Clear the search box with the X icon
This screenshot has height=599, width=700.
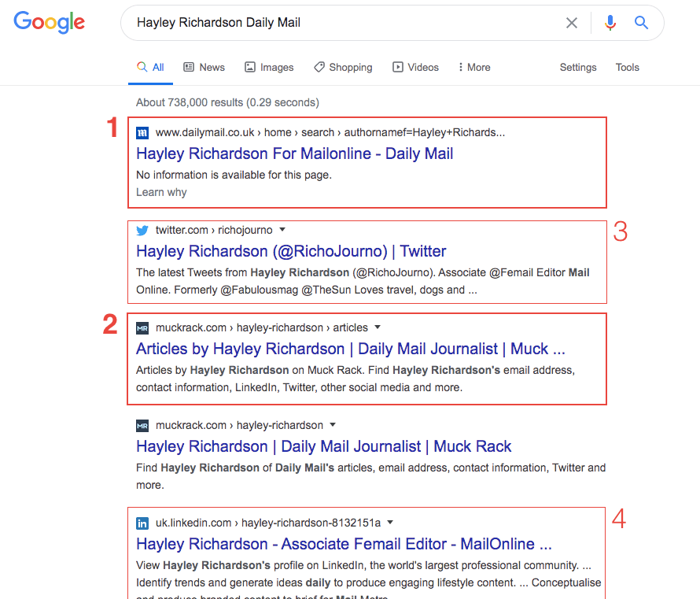572,23
